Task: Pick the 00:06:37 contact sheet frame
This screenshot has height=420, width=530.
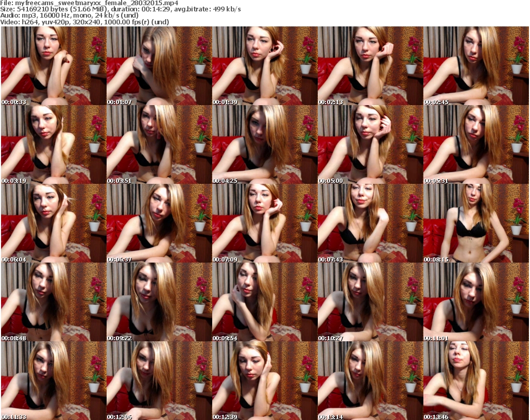Action: click(159, 223)
